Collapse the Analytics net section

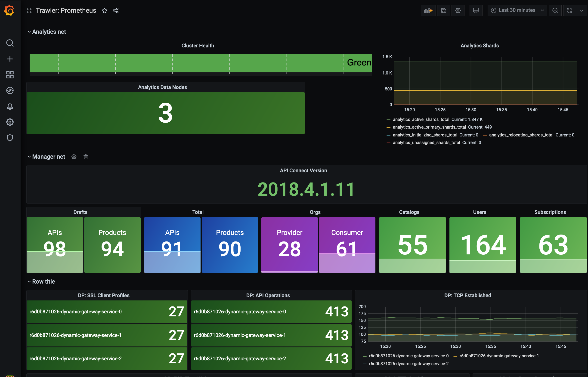click(29, 32)
